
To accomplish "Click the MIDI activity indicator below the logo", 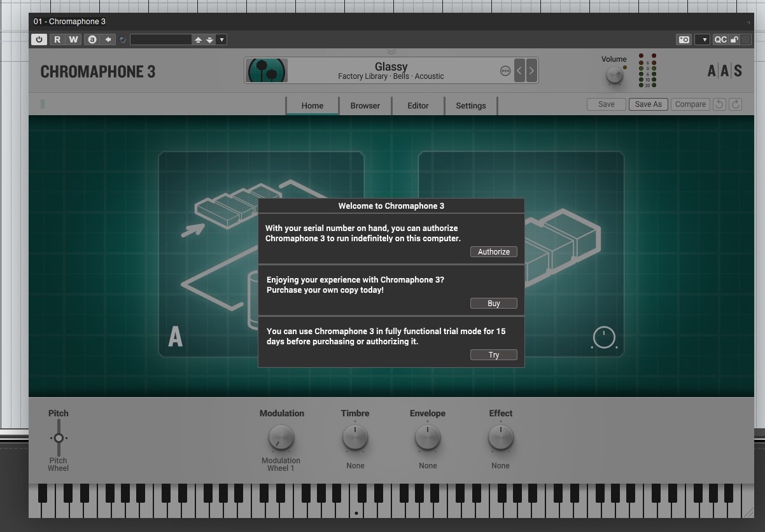I will click(x=43, y=104).
